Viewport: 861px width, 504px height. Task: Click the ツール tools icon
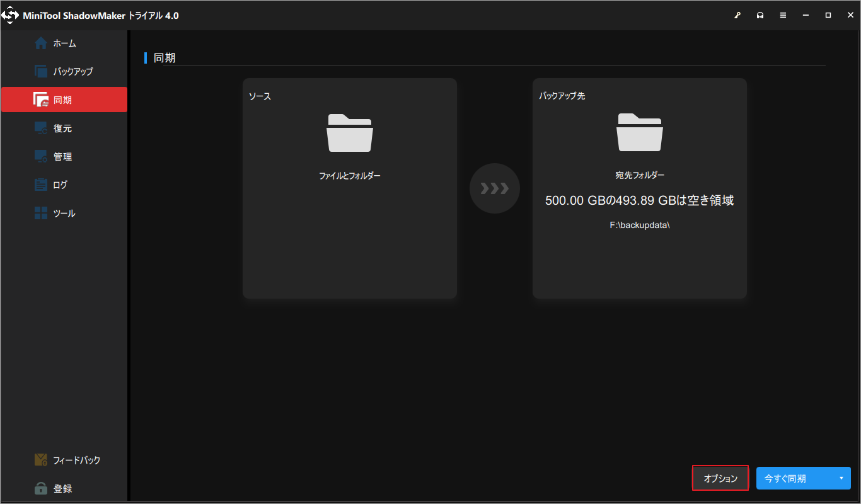pos(42,213)
